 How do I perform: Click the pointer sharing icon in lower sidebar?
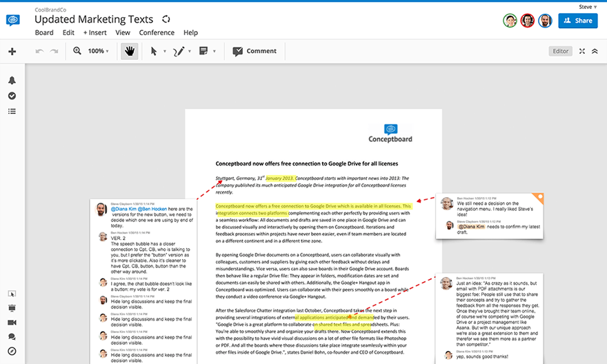pos(12,294)
